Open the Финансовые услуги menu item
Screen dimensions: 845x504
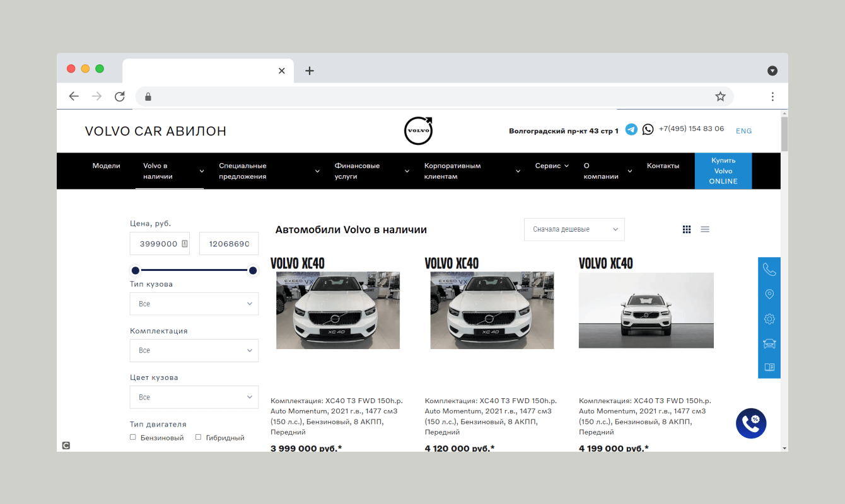click(x=357, y=171)
